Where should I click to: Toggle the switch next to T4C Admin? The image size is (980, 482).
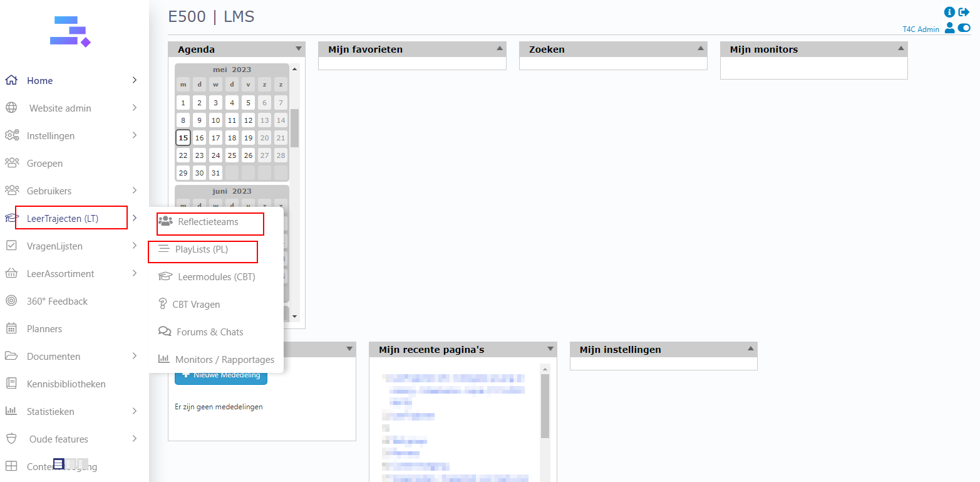click(964, 28)
